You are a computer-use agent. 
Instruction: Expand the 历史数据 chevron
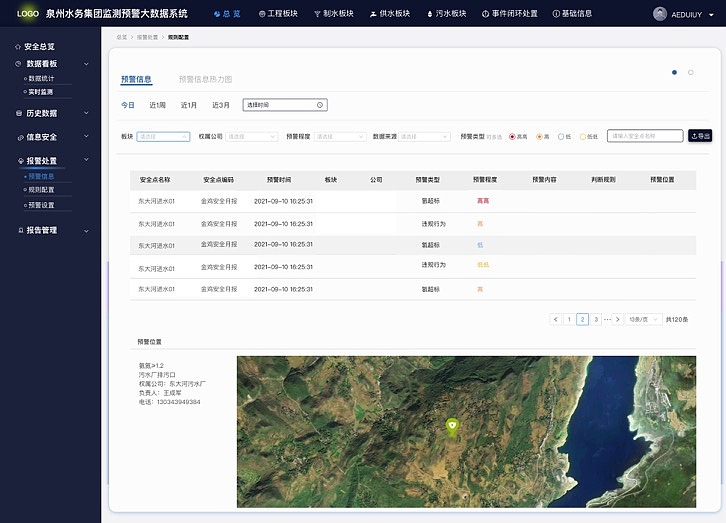tap(86, 113)
